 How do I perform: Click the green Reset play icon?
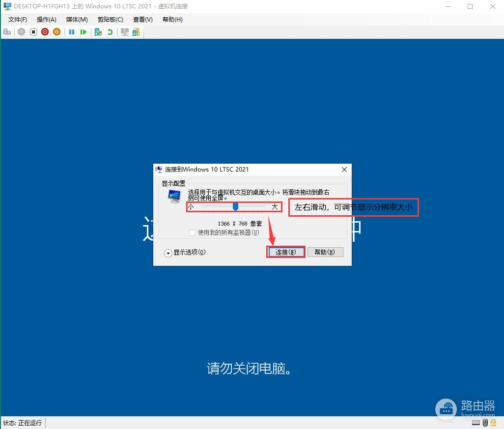(83, 32)
